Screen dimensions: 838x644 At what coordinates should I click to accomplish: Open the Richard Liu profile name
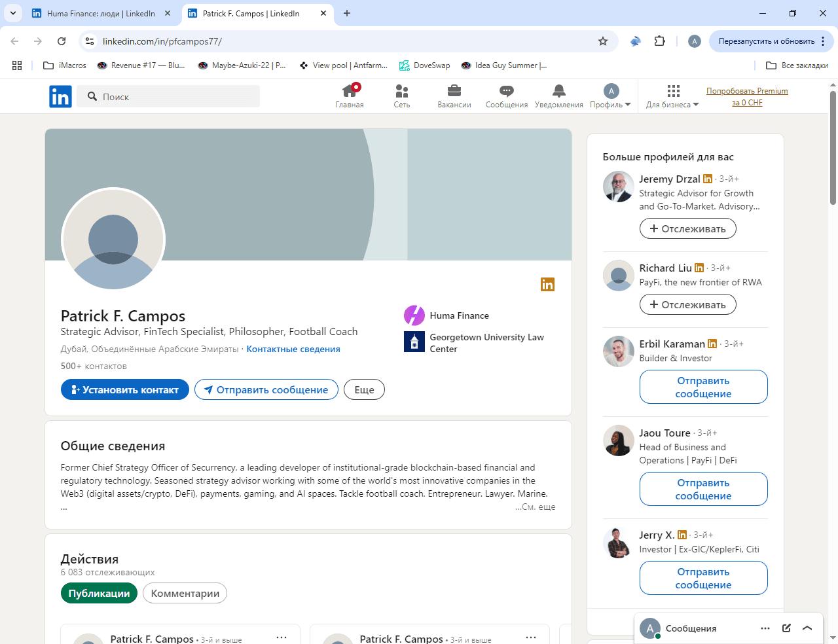click(x=665, y=268)
